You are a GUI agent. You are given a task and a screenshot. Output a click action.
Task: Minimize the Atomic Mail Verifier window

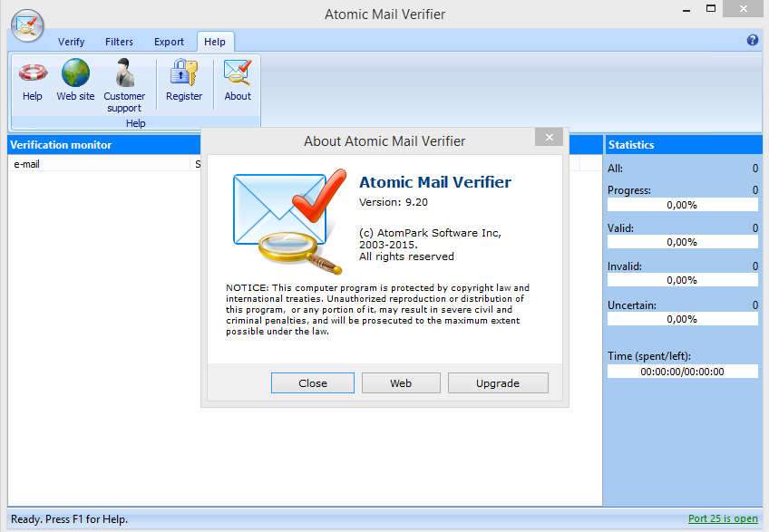pyautogui.click(x=686, y=9)
